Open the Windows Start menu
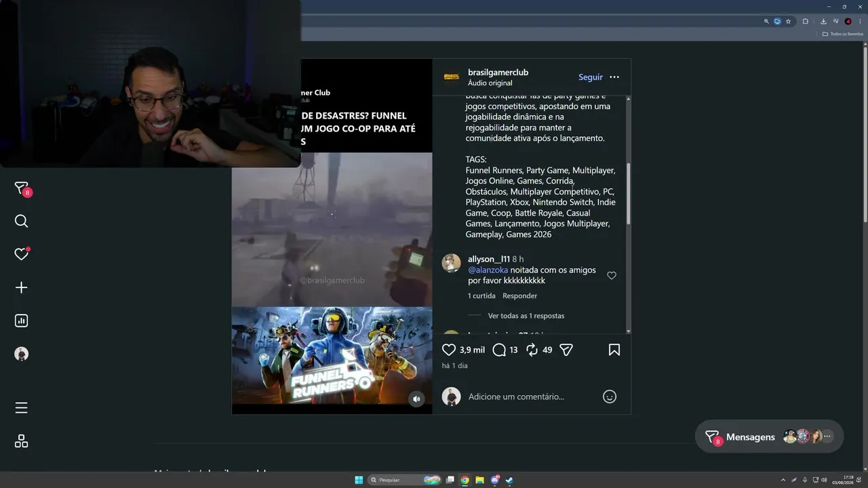 pos(359,480)
